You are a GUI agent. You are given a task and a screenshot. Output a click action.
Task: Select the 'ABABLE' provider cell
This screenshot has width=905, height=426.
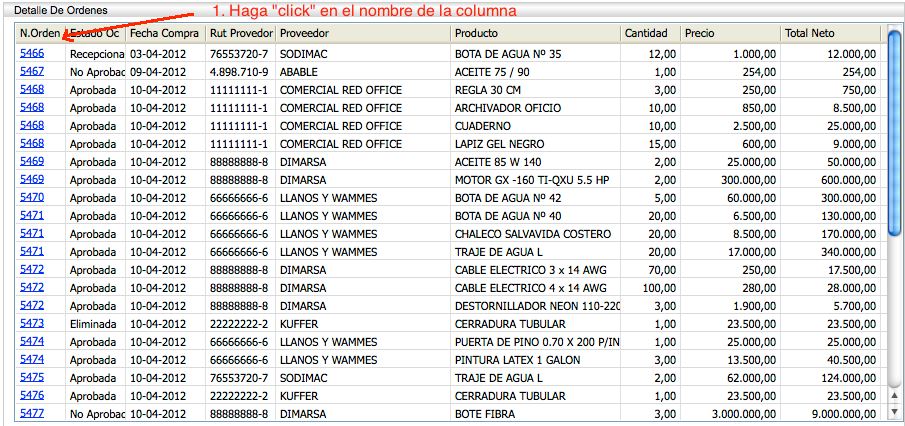click(x=364, y=72)
